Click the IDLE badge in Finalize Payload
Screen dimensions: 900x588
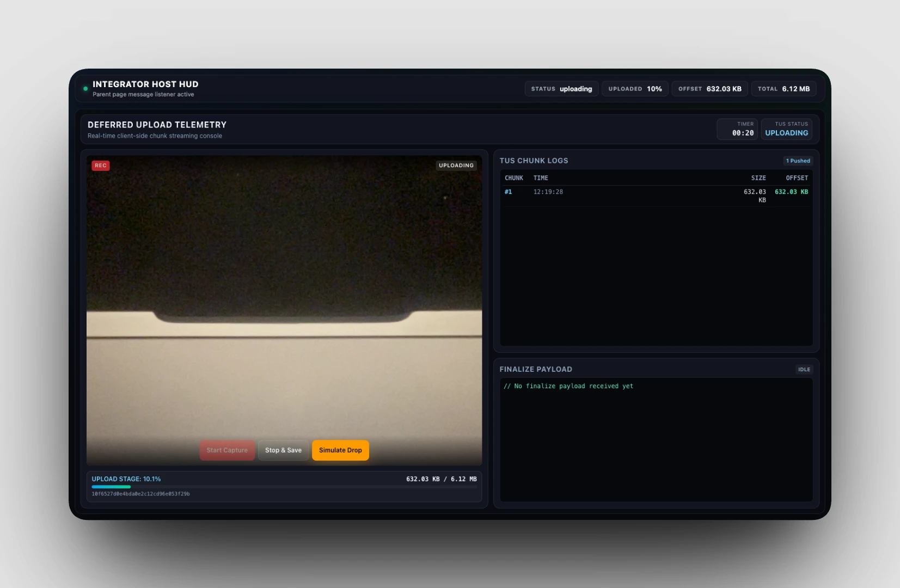point(804,370)
